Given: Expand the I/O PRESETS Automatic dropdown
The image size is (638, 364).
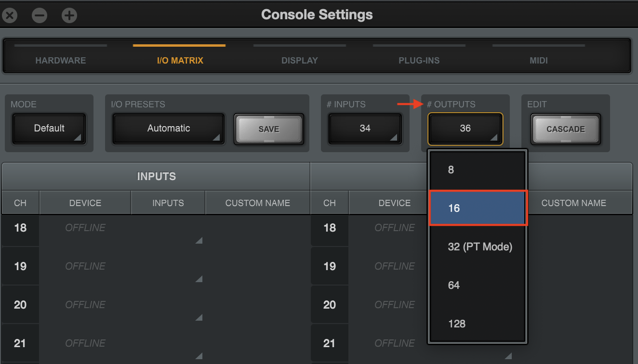Looking at the screenshot, I should (x=169, y=129).
